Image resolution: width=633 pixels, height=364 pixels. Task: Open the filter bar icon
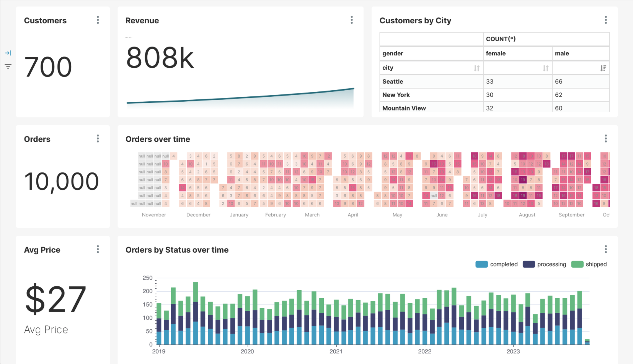click(8, 67)
